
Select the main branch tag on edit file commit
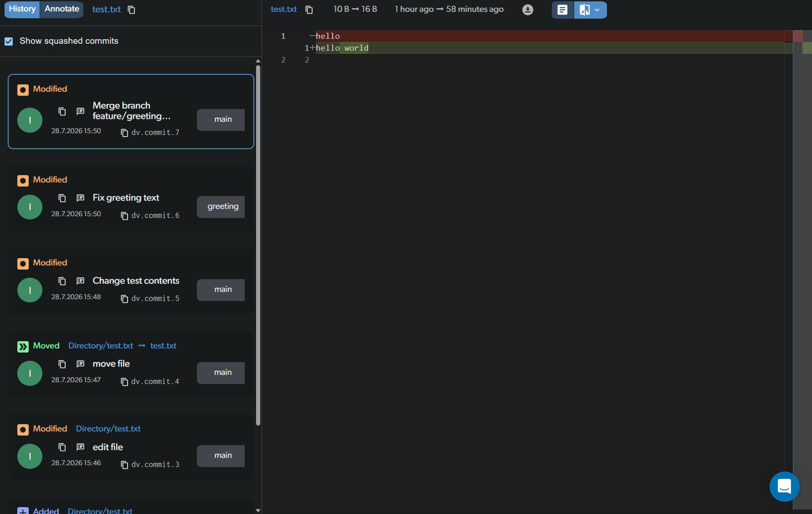coord(221,456)
